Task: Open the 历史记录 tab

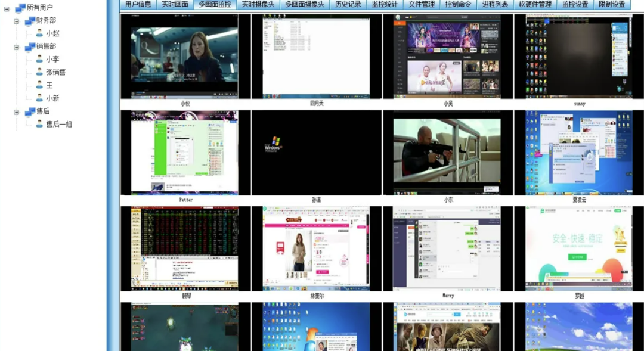Action: point(348,5)
